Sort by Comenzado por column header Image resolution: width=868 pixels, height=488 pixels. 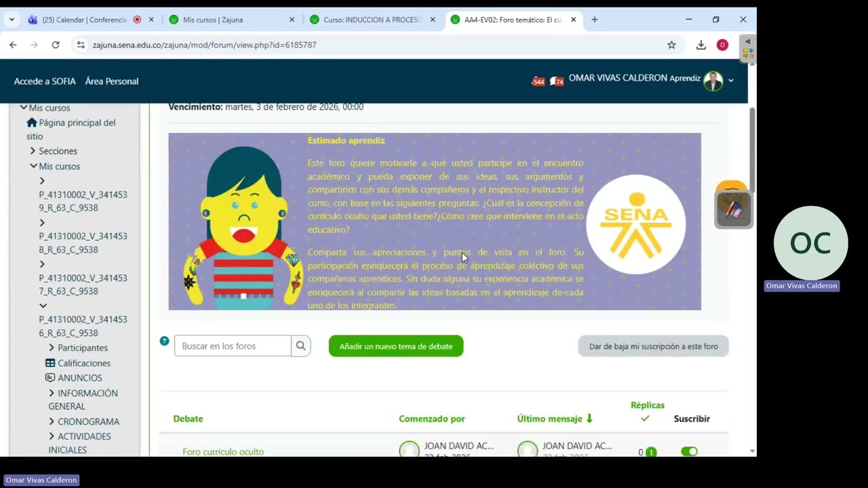click(x=432, y=419)
